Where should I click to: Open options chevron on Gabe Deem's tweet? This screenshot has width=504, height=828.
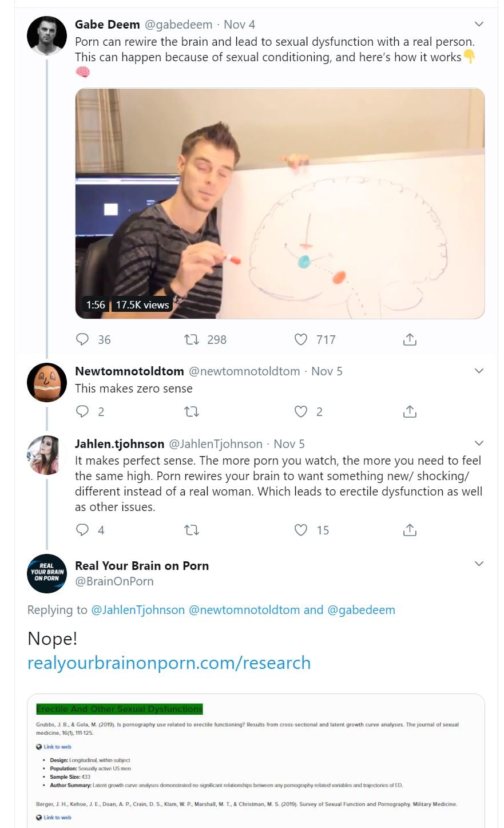click(x=479, y=24)
